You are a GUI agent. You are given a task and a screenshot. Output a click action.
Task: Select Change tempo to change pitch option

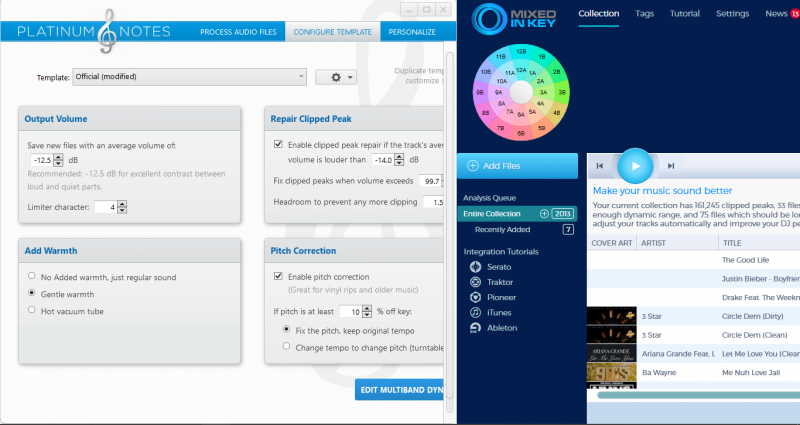286,346
